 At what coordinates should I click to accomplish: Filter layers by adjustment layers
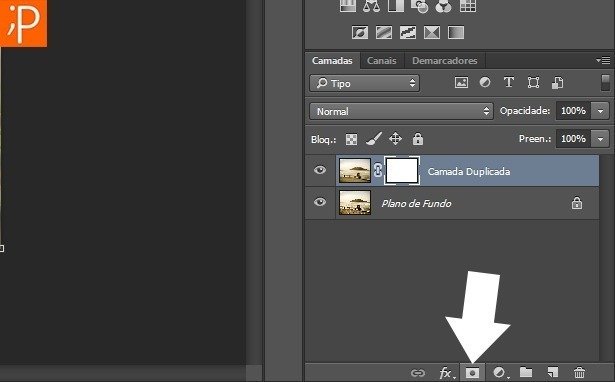[485, 82]
